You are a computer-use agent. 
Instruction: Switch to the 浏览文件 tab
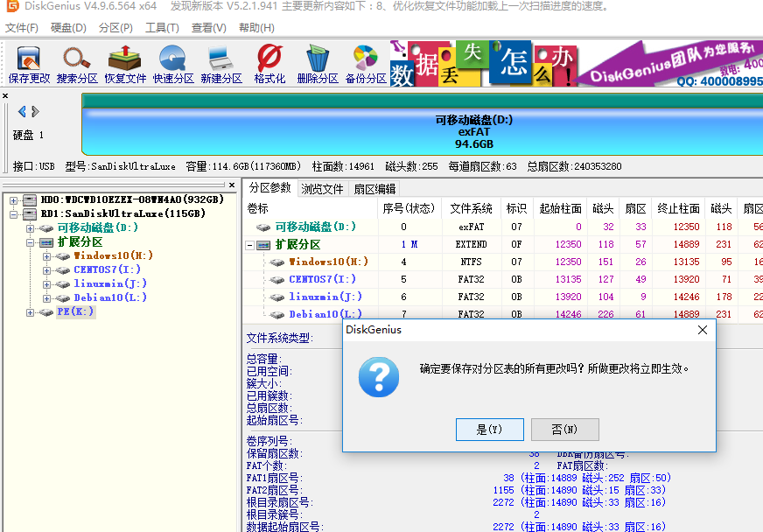322,189
